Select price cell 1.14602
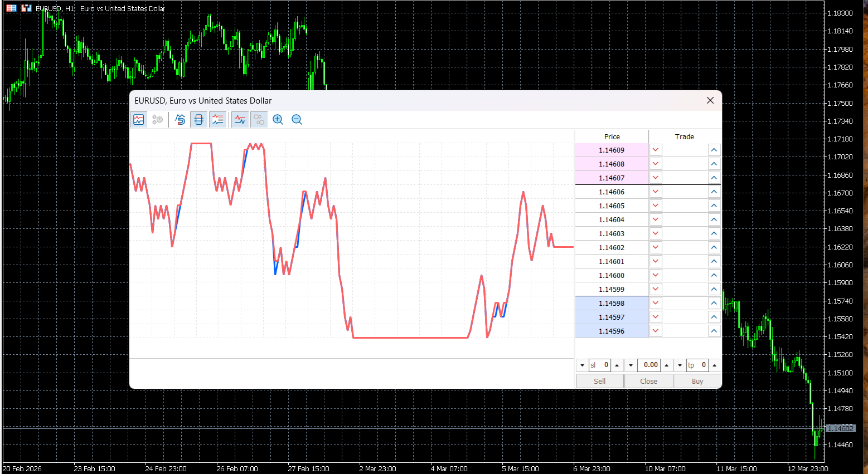Image resolution: width=868 pixels, height=474 pixels. coord(612,247)
